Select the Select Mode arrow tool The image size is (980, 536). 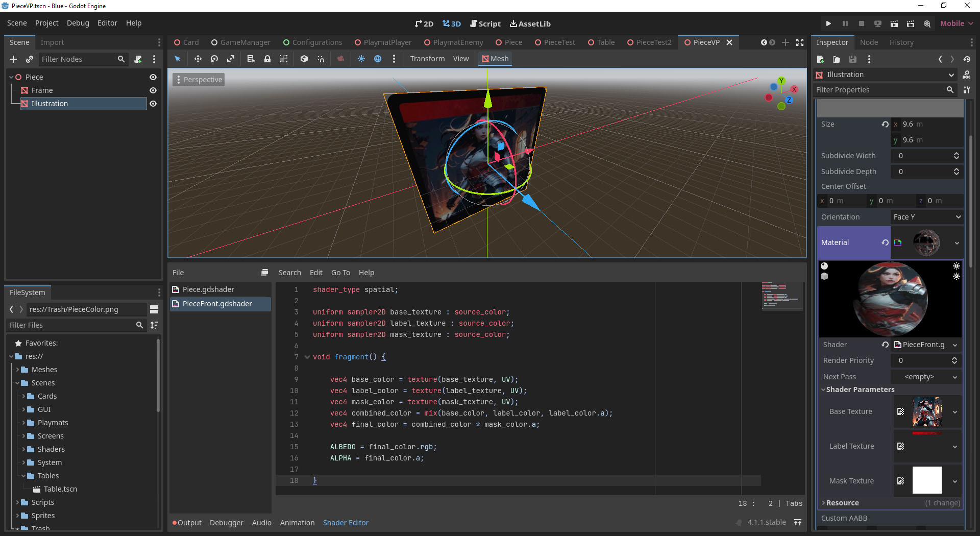coord(178,59)
